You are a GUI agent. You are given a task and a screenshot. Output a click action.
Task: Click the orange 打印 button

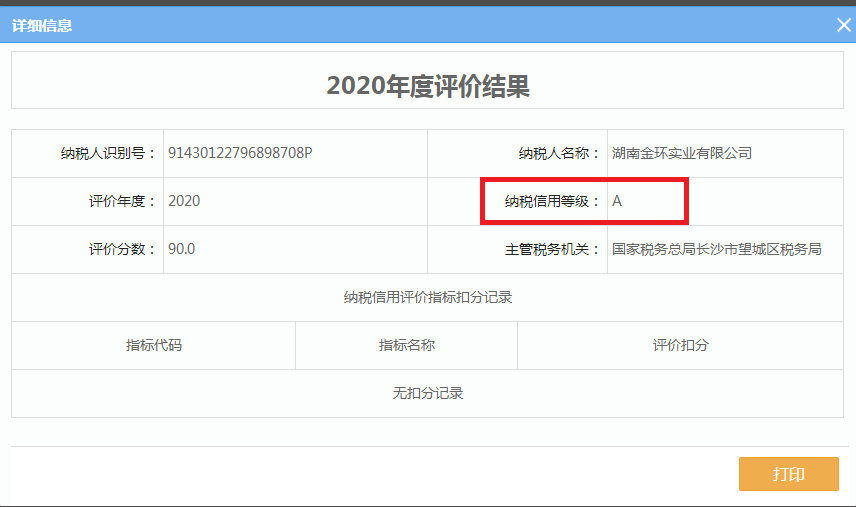tap(788, 474)
